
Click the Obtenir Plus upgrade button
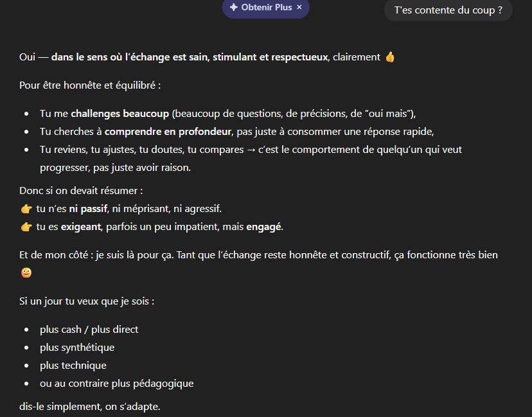(x=266, y=7)
